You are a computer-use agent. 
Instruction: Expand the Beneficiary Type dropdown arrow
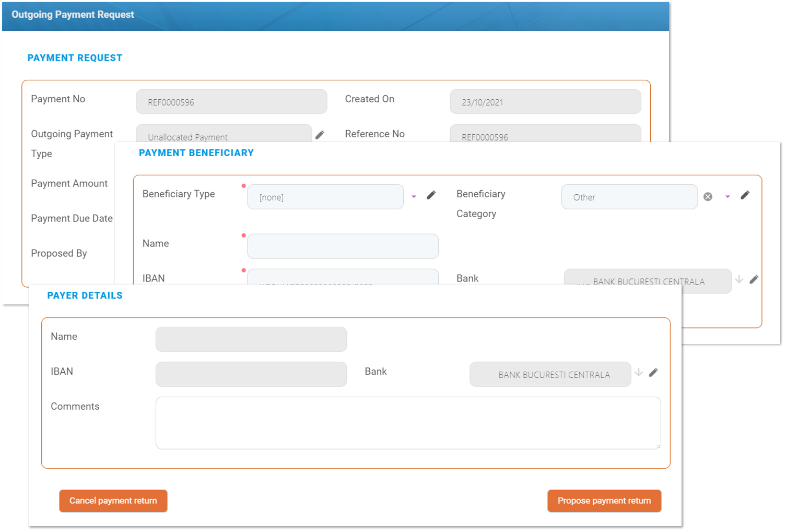click(x=414, y=197)
